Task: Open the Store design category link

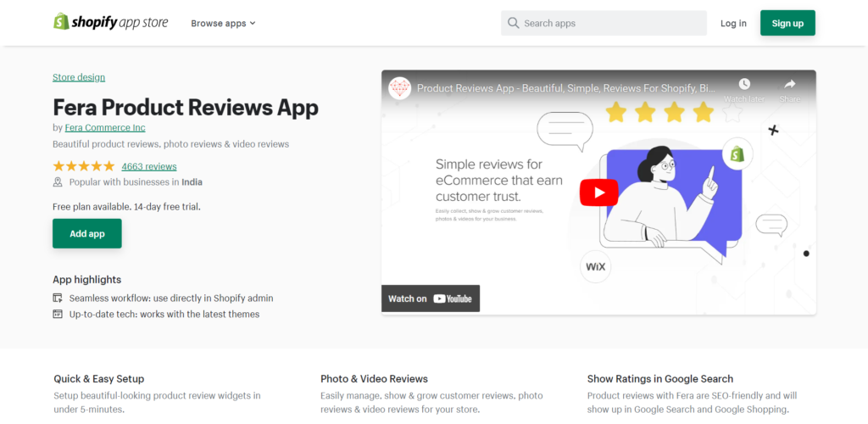Action: tap(79, 77)
